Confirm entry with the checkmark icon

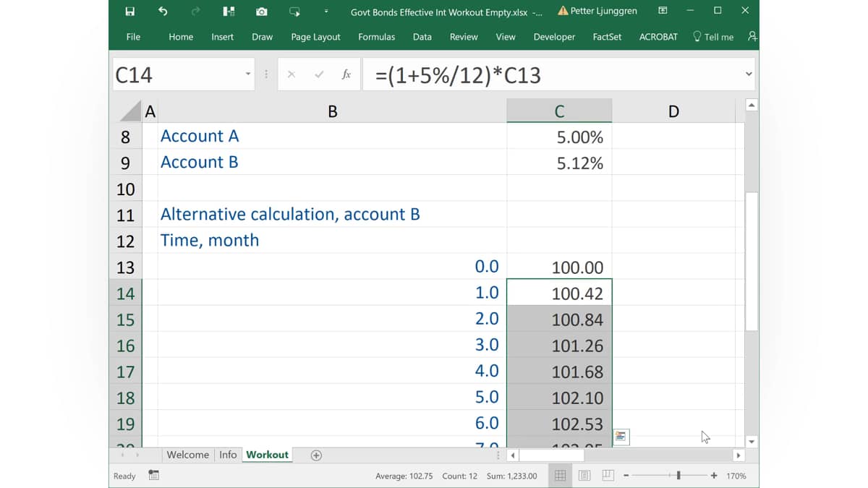click(x=319, y=74)
